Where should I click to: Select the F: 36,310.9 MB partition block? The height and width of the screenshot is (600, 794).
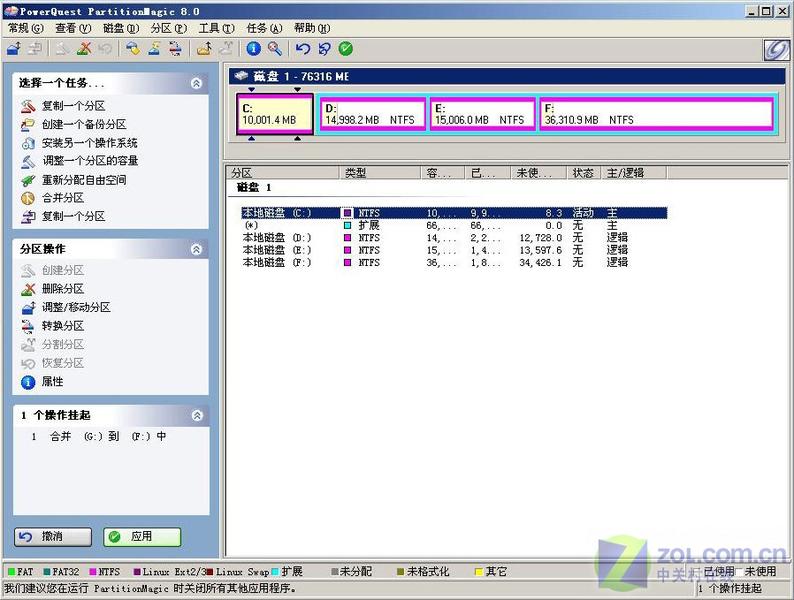(x=657, y=114)
